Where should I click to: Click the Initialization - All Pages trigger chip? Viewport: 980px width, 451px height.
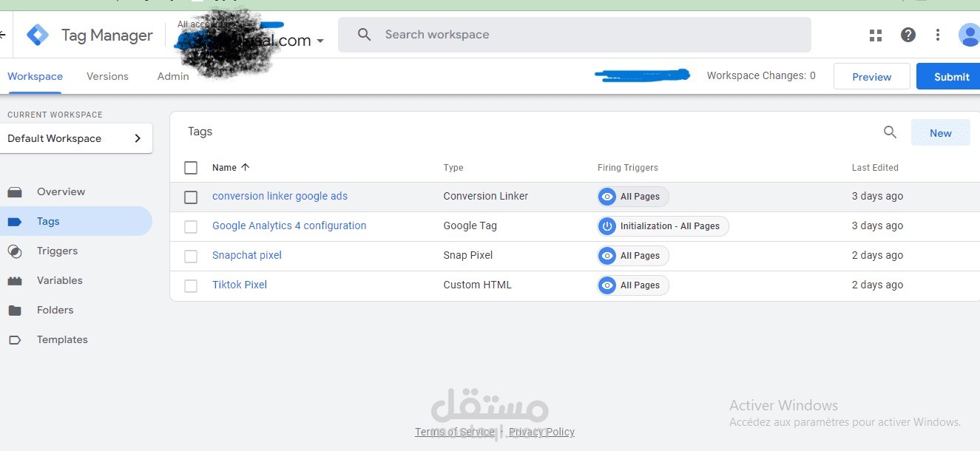tap(663, 226)
